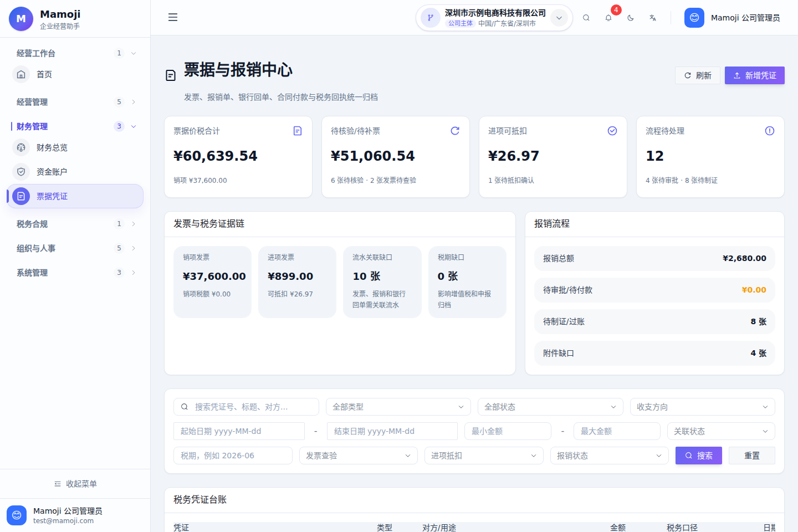Click the 重置 button
Image resolution: width=798 pixels, height=532 pixels.
click(752, 456)
